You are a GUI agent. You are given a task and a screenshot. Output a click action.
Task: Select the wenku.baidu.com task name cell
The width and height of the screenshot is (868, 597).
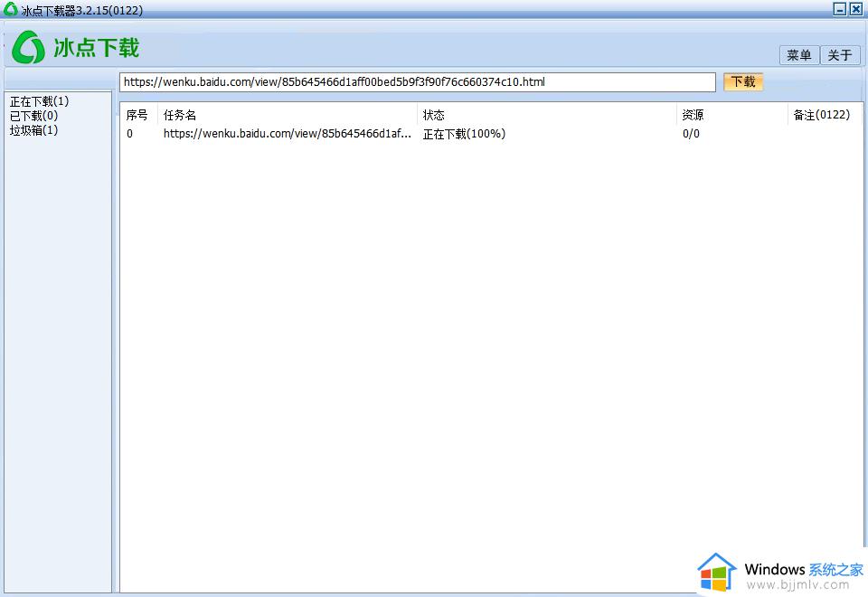[288, 134]
